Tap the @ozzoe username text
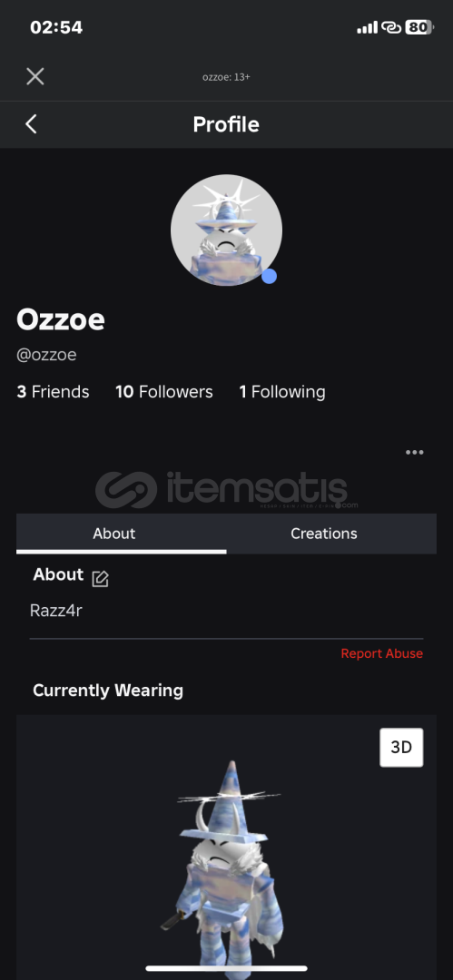This screenshot has width=453, height=980. pyautogui.click(x=46, y=355)
